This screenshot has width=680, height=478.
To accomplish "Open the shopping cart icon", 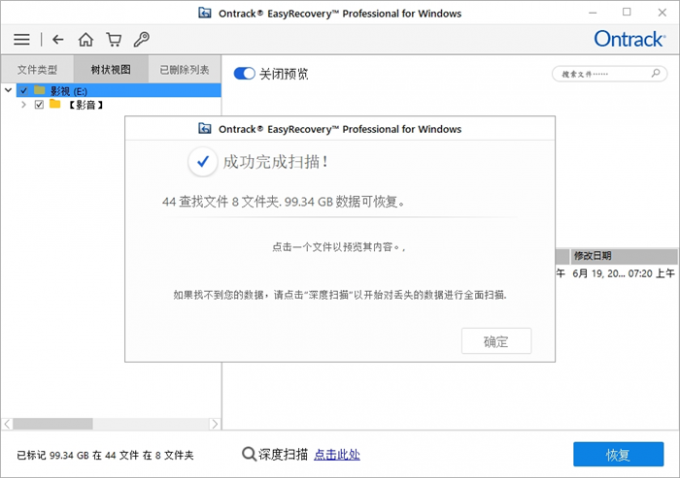I will point(114,39).
